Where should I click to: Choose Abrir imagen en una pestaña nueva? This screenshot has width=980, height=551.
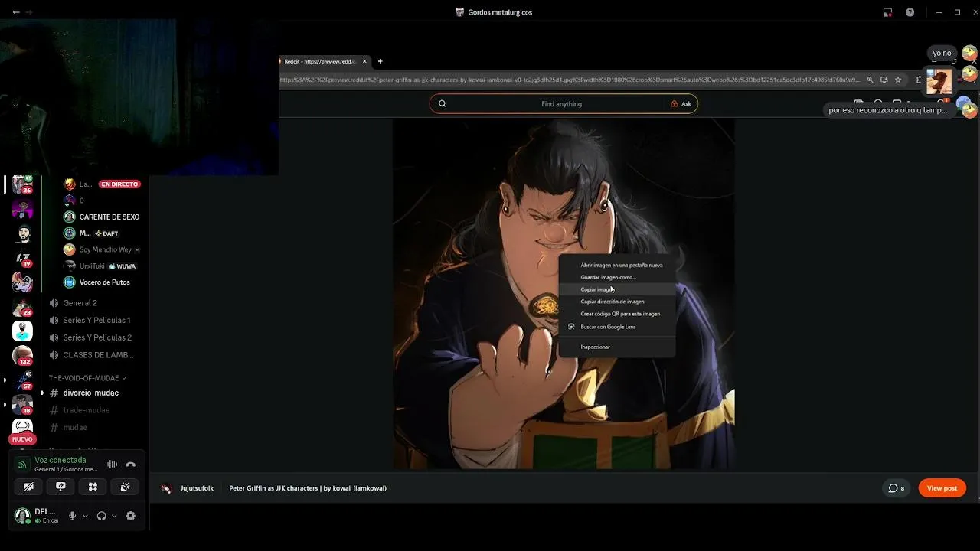click(x=617, y=265)
